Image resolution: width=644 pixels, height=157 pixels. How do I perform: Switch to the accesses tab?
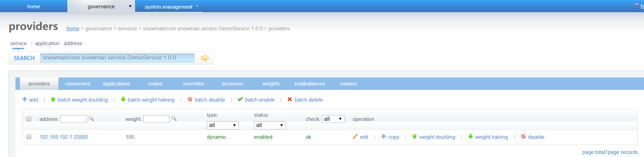(x=232, y=84)
